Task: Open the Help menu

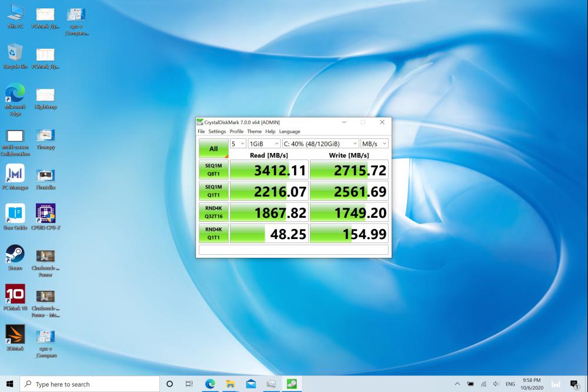Action: [270, 131]
